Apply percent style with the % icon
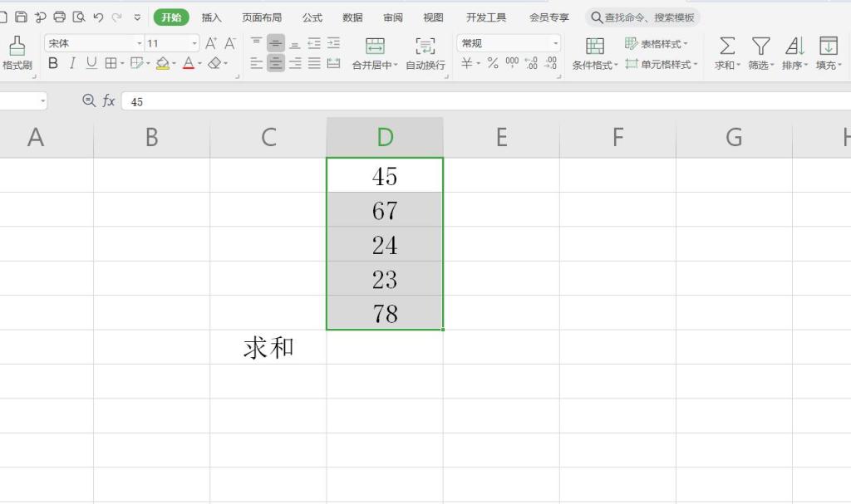 pyautogui.click(x=494, y=61)
